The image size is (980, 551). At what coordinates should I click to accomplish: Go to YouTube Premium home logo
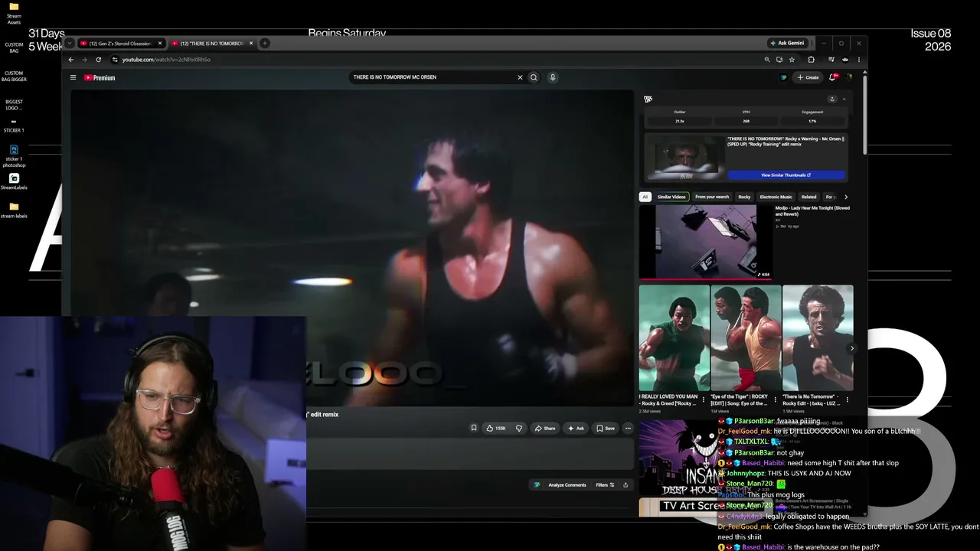(x=100, y=77)
